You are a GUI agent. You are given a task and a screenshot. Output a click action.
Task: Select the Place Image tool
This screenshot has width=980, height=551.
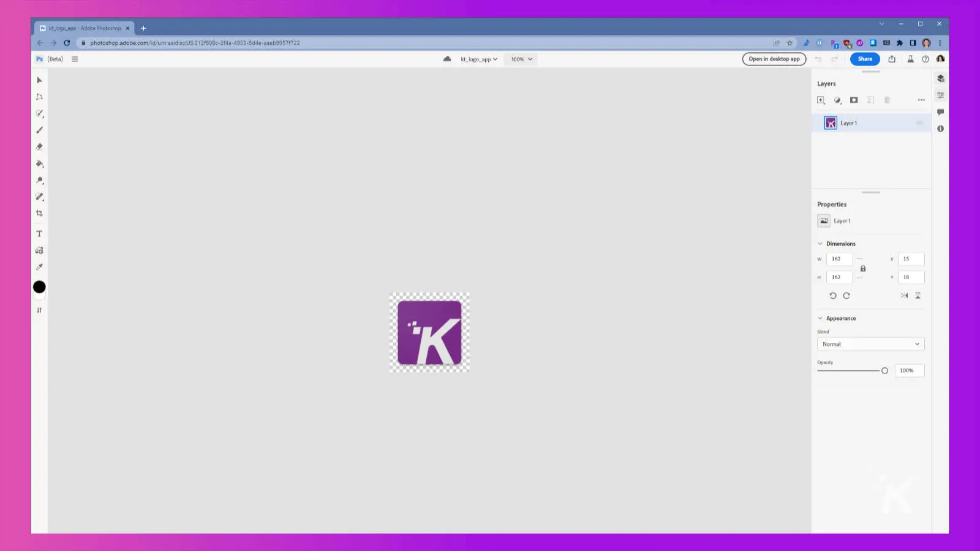[x=39, y=250]
